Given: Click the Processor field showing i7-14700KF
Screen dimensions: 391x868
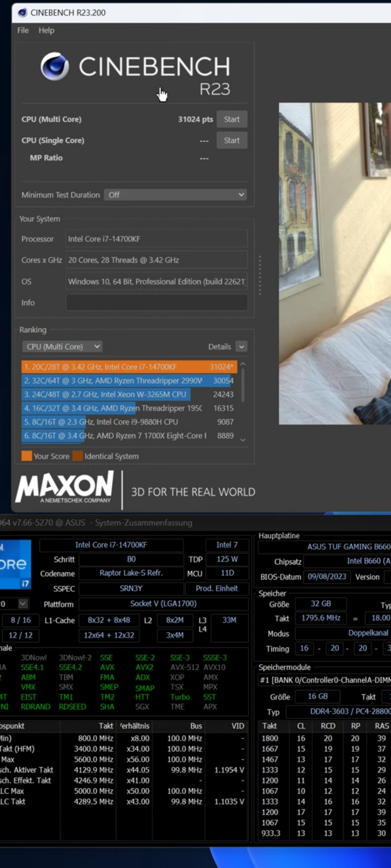Looking at the screenshot, I should [x=156, y=239].
